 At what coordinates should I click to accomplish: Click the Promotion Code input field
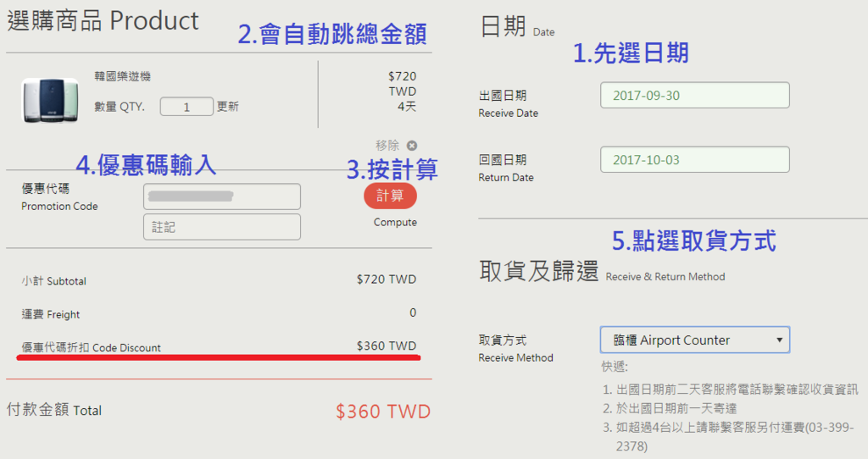tap(222, 196)
